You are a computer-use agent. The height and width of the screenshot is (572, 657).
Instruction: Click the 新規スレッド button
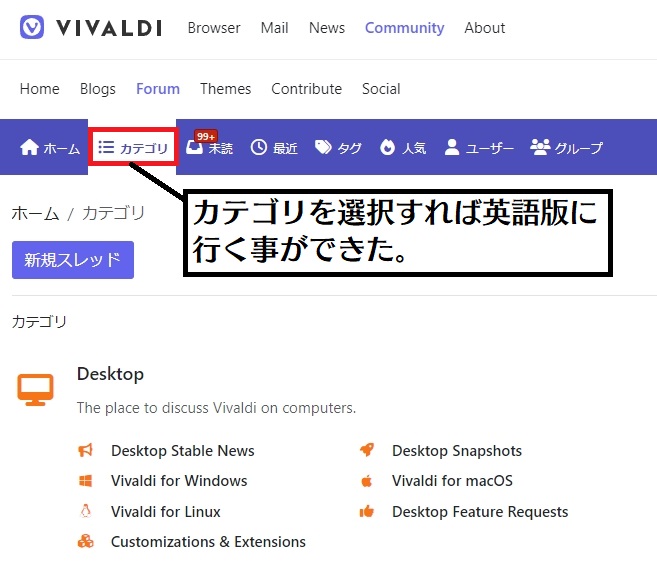(x=73, y=260)
